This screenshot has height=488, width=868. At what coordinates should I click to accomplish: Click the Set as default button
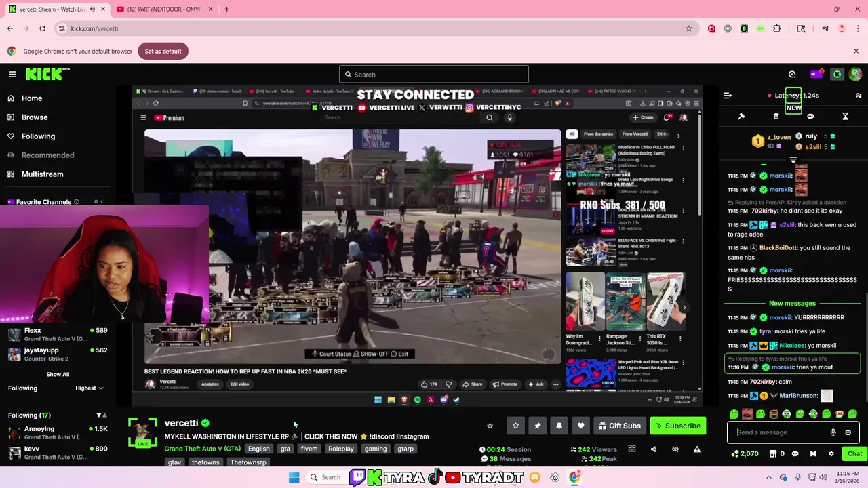point(163,51)
